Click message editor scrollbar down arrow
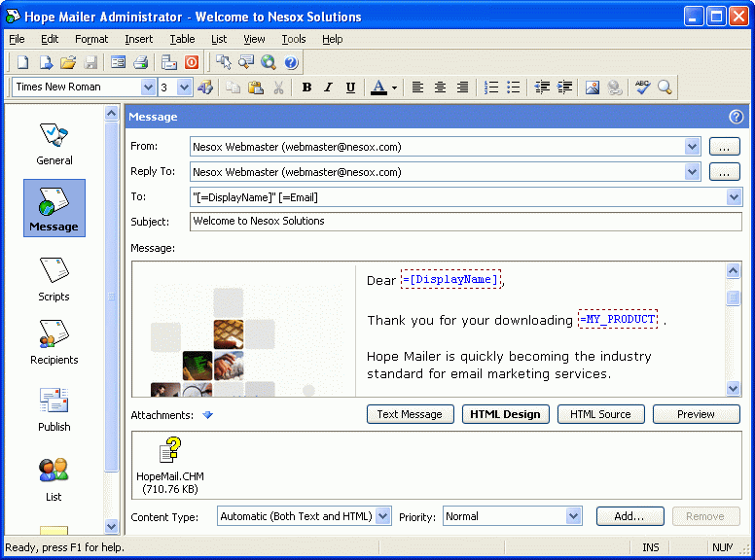The height and width of the screenshot is (560, 755). pyautogui.click(x=733, y=388)
